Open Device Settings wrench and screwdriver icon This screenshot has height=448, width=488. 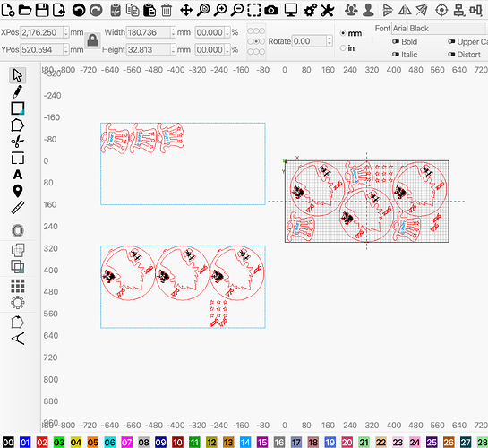[x=328, y=10]
